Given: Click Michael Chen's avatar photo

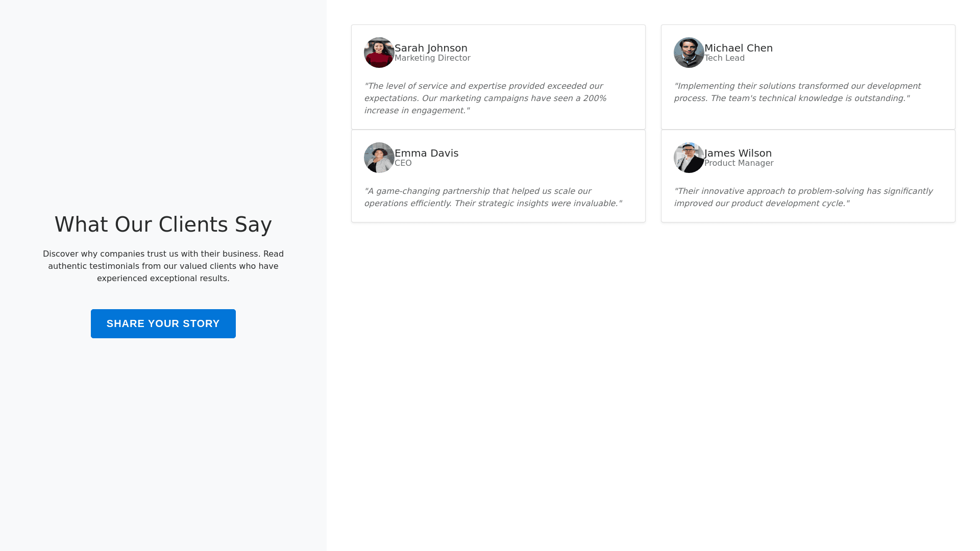Looking at the screenshot, I should pyautogui.click(x=689, y=53).
